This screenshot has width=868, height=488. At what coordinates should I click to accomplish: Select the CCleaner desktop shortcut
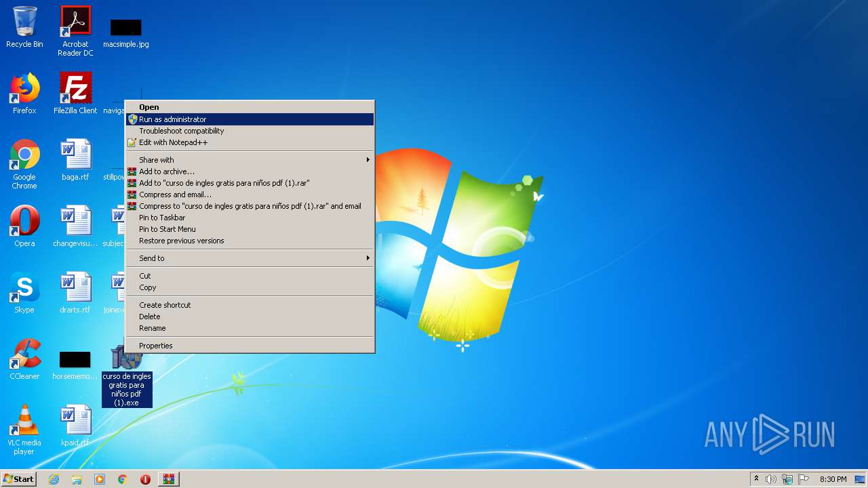(x=24, y=359)
